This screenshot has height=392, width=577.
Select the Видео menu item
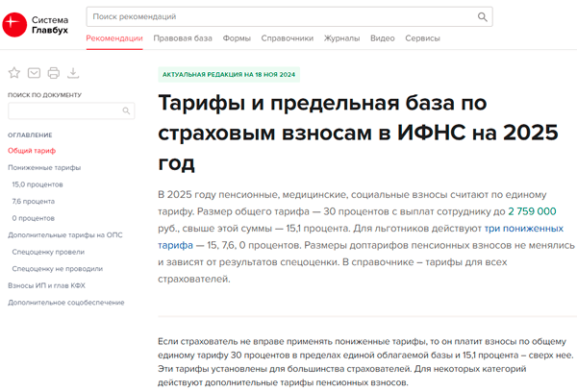point(382,38)
